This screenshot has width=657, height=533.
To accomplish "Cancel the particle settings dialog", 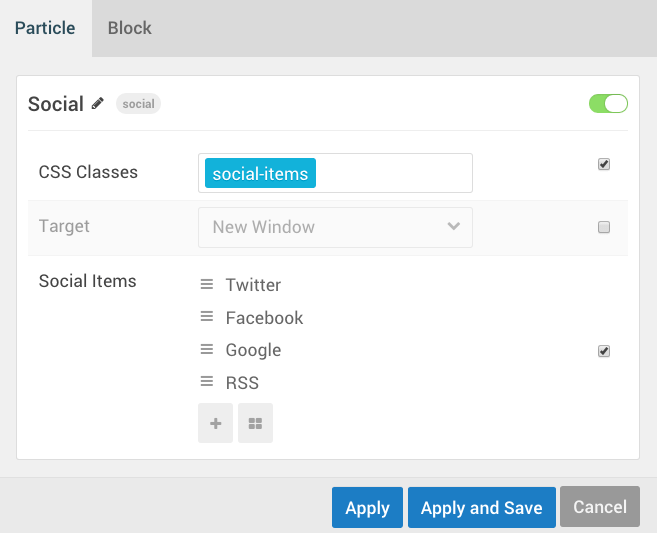I will 599,507.
